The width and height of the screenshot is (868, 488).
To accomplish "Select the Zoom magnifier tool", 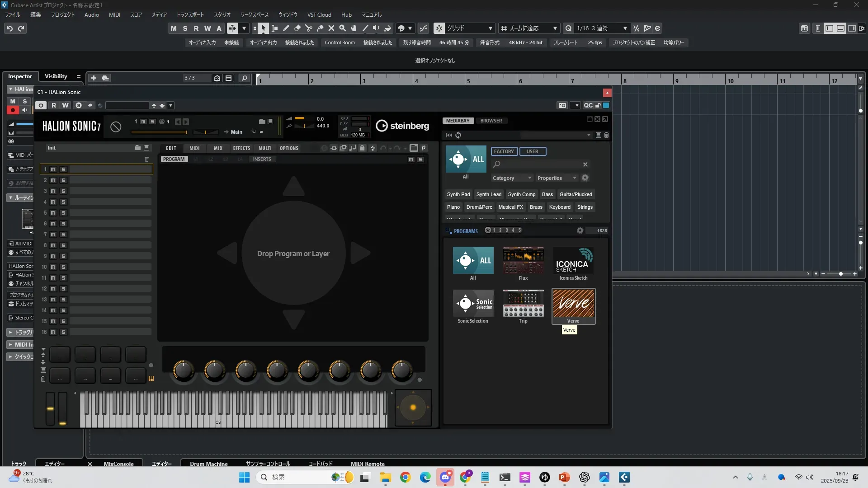I will coord(343,28).
